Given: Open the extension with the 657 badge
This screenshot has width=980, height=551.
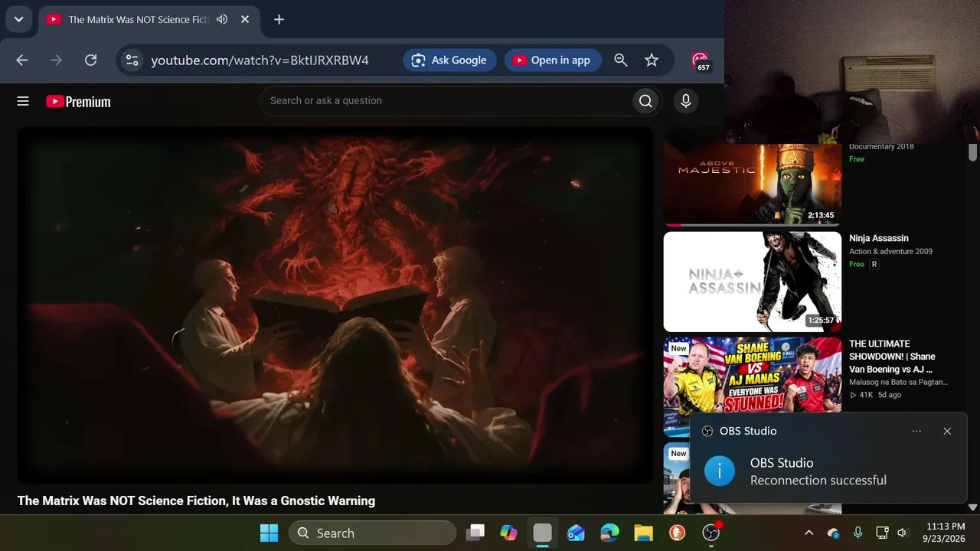Looking at the screenshot, I should [x=700, y=61].
